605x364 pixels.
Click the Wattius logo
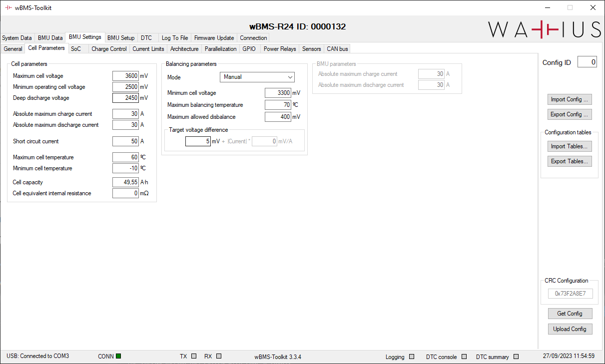click(x=544, y=30)
